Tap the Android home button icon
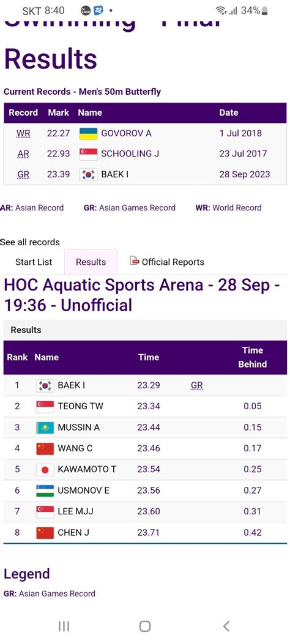This screenshot has width=290, height=644. click(144, 626)
